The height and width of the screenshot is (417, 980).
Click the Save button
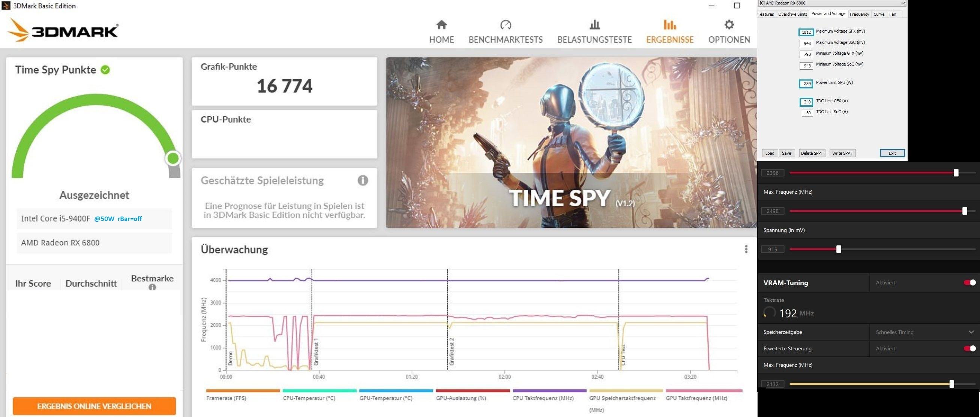(x=786, y=153)
